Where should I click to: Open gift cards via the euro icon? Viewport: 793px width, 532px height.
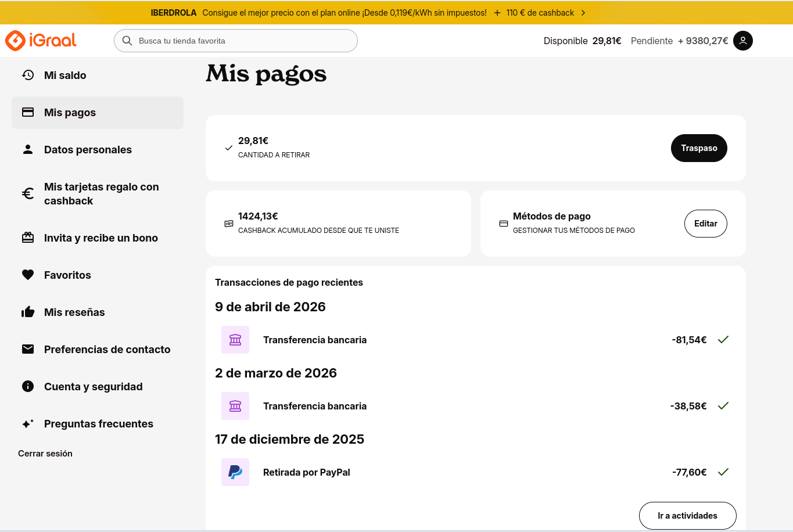coord(27,193)
